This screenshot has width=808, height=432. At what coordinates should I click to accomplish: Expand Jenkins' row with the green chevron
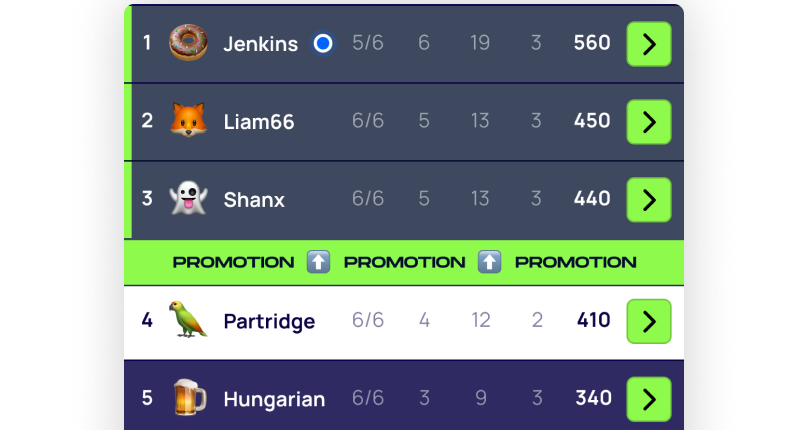tap(649, 44)
